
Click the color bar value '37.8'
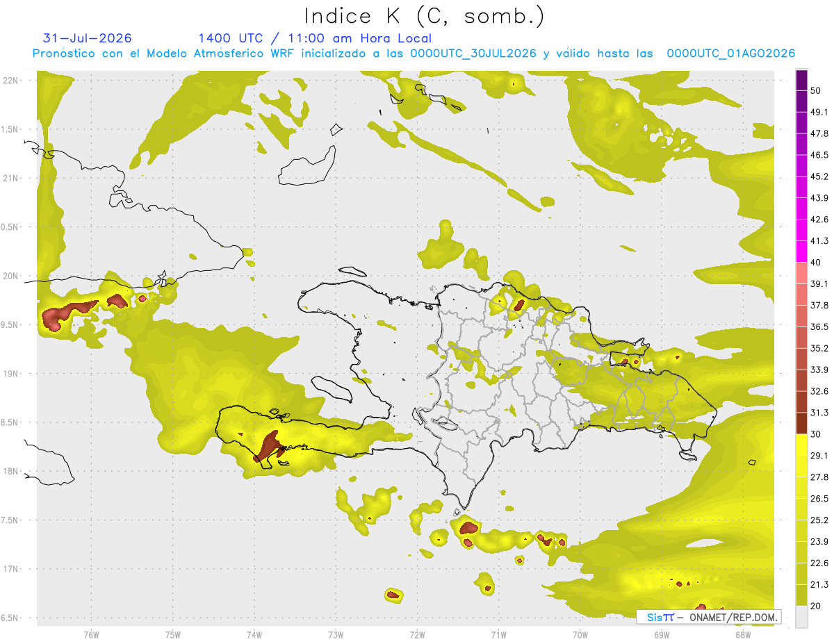pyautogui.click(x=819, y=305)
